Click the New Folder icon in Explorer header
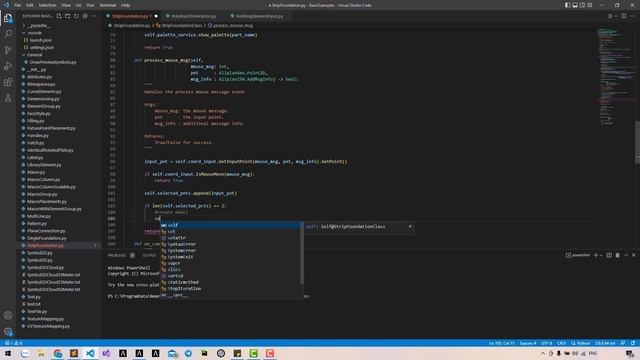The width and height of the screenshot is (640, 360). click(68, 16)
